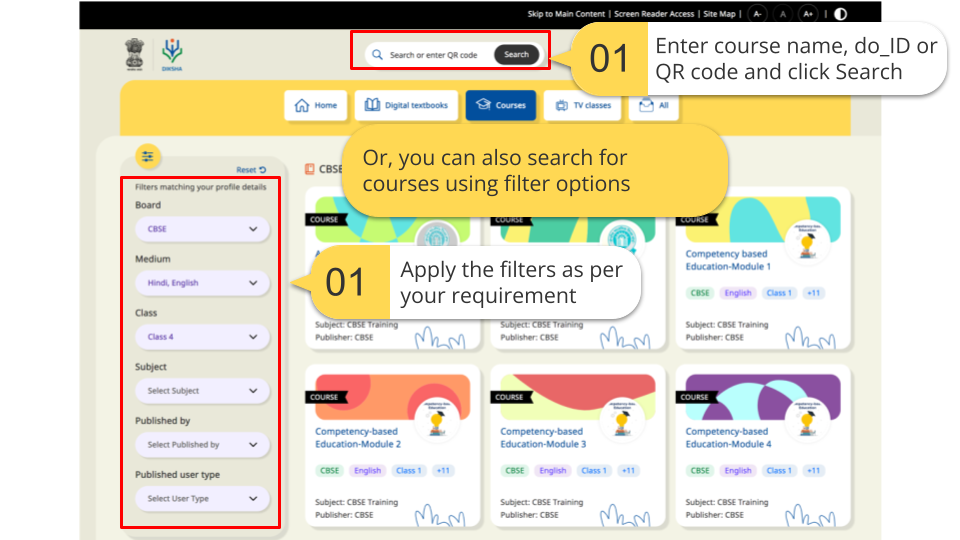Viewport: 960px width, 540px height.
Task: Increase font size with A+ button
Action: click(x=808, y=14)
